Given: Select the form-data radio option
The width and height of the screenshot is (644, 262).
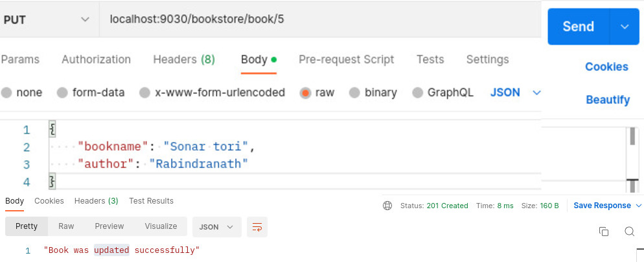Looking at the screenshot, I should (63, 93).
